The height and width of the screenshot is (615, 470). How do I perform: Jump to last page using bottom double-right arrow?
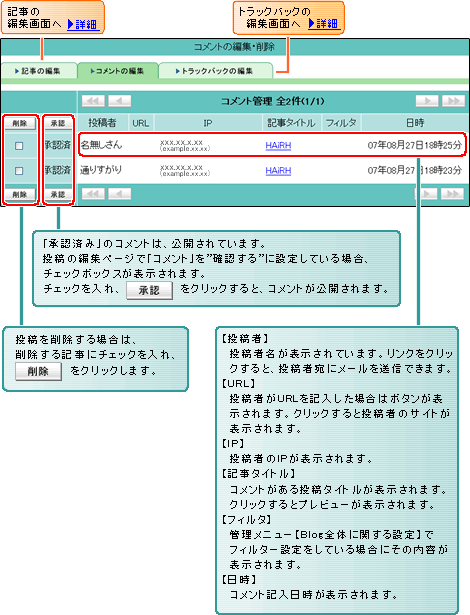(x=452, y=194)
